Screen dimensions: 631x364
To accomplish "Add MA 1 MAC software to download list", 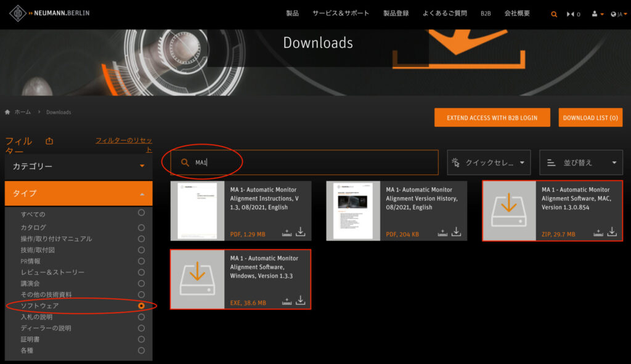I will [598, 232].
